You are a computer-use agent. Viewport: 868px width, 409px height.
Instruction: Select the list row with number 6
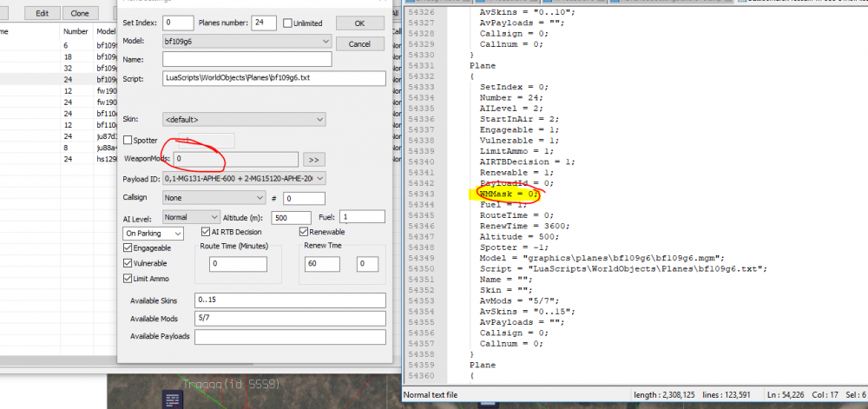tap(58, 46)
